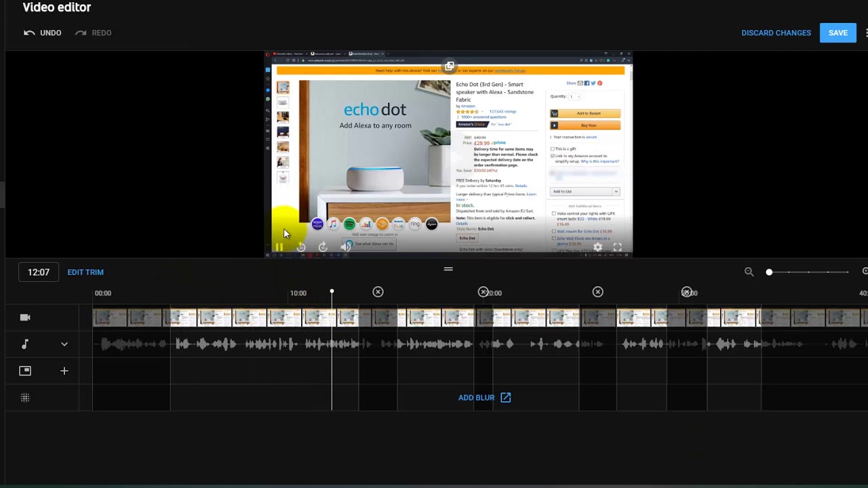Pause the video preview
The height and width of the screenshot is (488, 868).
tap(279, 247)
